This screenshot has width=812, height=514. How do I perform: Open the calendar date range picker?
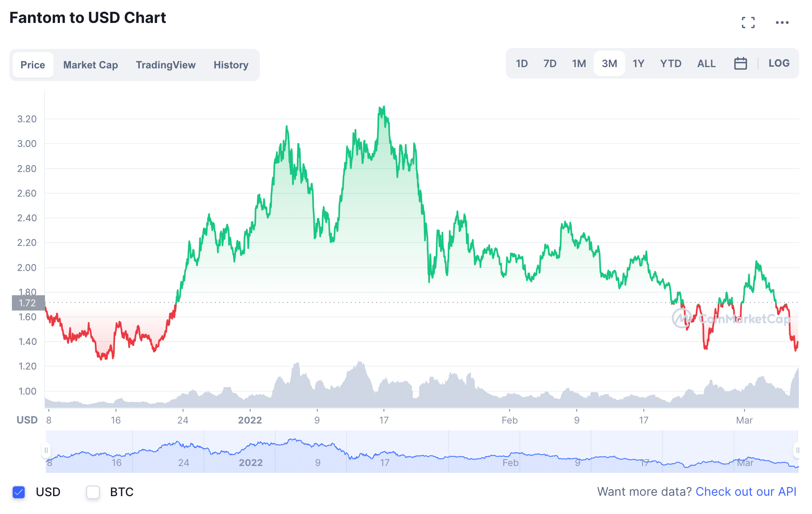741,63
